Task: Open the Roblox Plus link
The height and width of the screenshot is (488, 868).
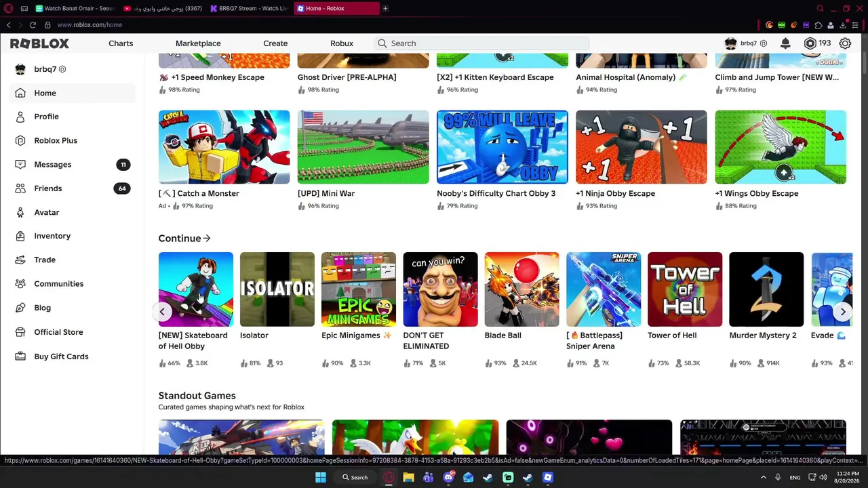Action: (x=56, y=140)
